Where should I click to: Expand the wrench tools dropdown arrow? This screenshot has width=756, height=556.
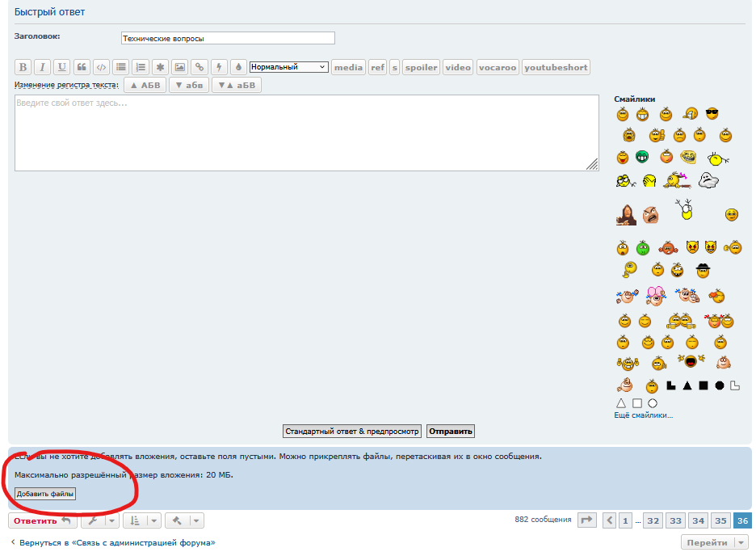click(x=111, y=520)
